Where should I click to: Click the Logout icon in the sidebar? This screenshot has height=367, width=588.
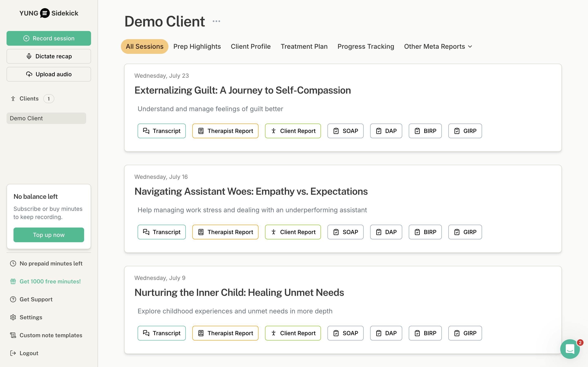[x=13, y=353]
